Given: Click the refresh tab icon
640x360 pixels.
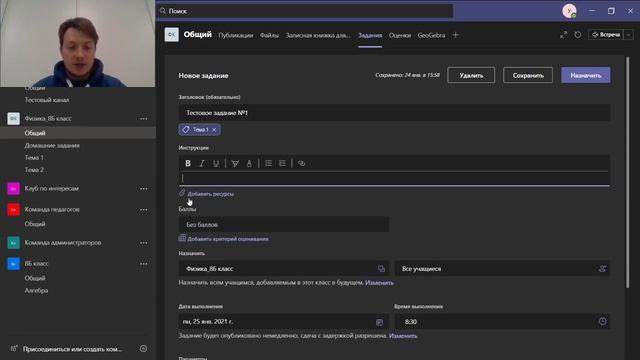Looking at the screenshot, I should pyautogui.click(x=578, y=35).
